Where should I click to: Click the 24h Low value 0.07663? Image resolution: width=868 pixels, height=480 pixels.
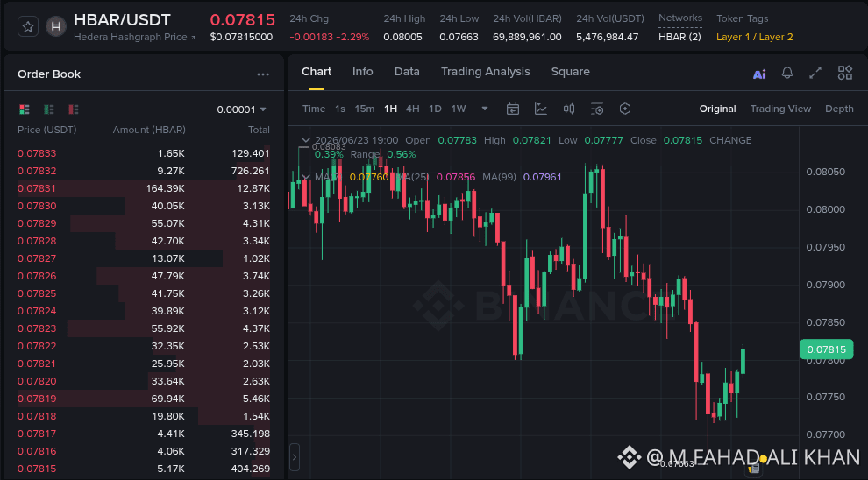459,37
